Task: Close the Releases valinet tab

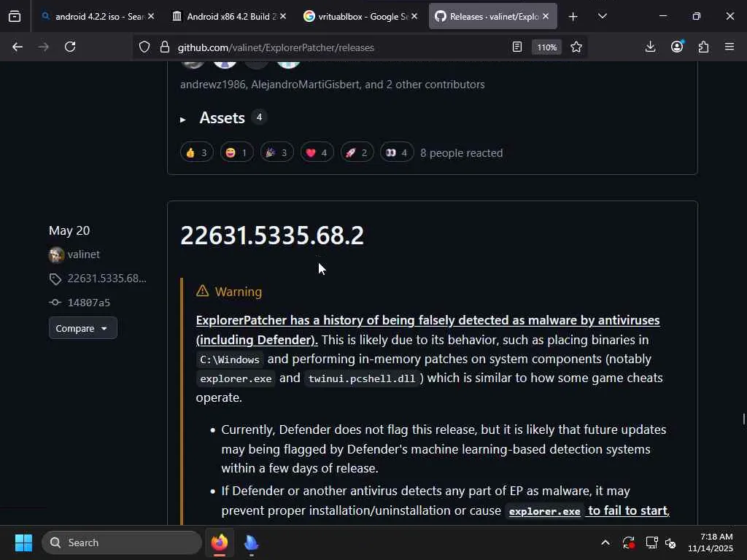Action: (546, 17)
